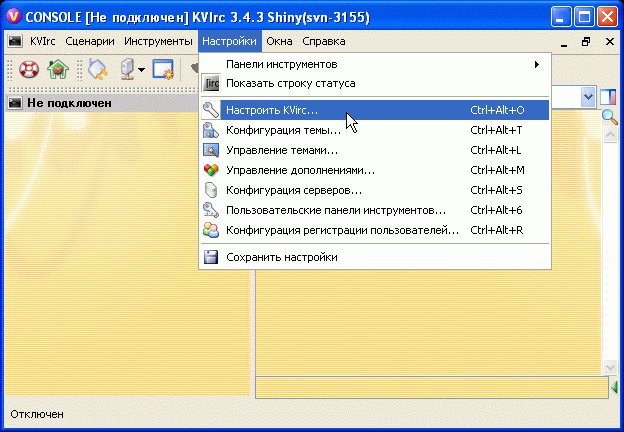Click the custom toolbars wrench icon
624x432 pixels.
coord(211,210)
